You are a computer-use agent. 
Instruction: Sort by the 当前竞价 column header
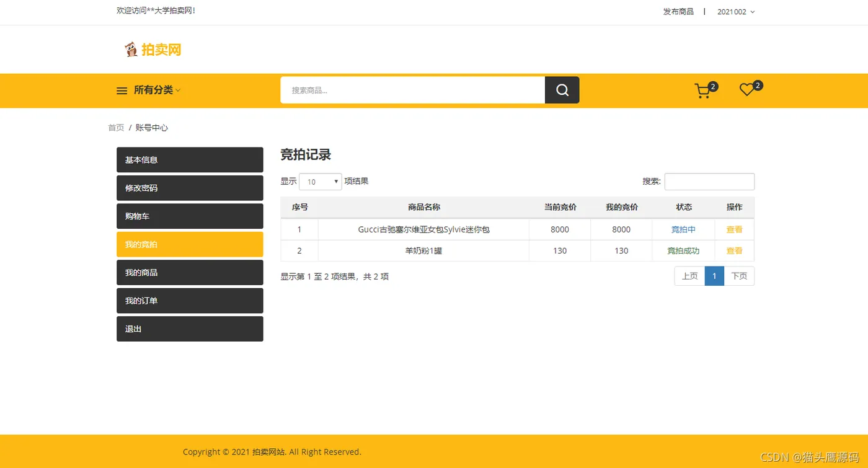560,207
